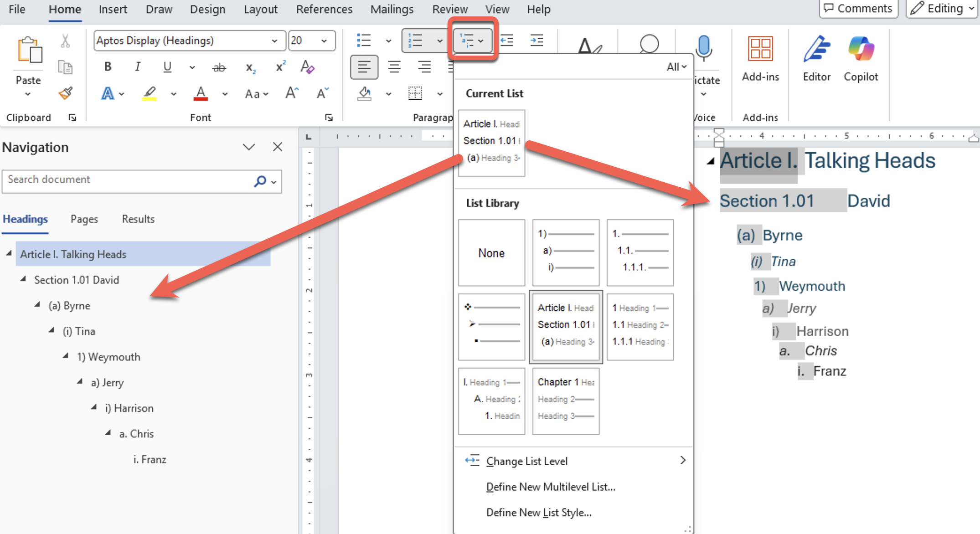Click the Increase Indent icon
Image resolution: width=980 pixels, height=534 pixels.
click(x=536, y=40)
